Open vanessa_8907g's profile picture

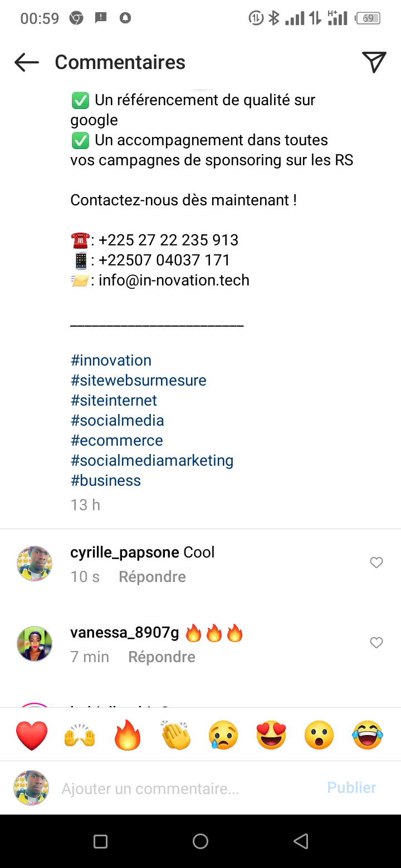(x=35, y=644)
